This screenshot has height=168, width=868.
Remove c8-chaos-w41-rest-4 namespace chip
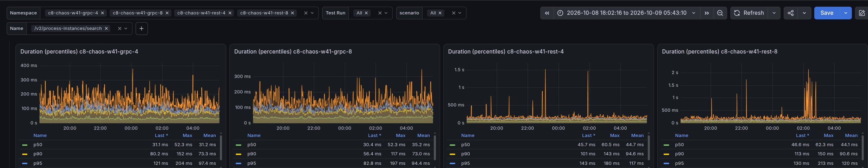point(230,13)
